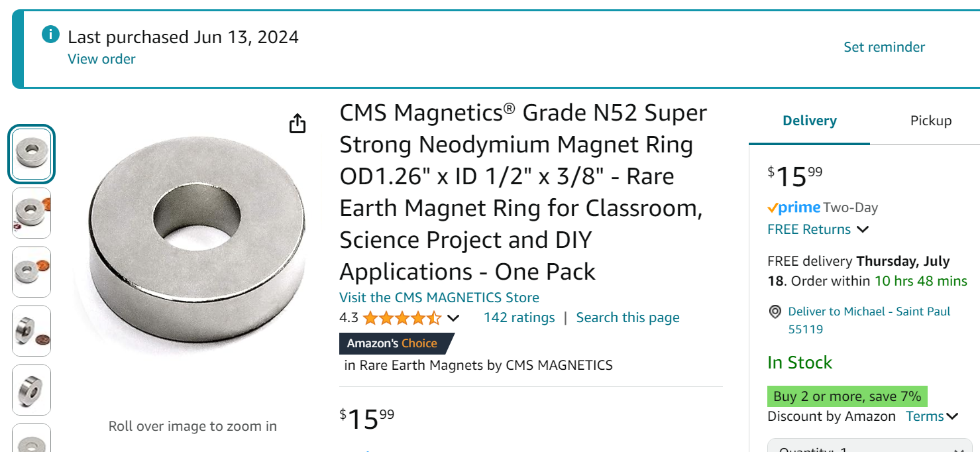Screen dimensions: 980x452
Task: Click the location pin icon near delivery address
Action: 775,311
